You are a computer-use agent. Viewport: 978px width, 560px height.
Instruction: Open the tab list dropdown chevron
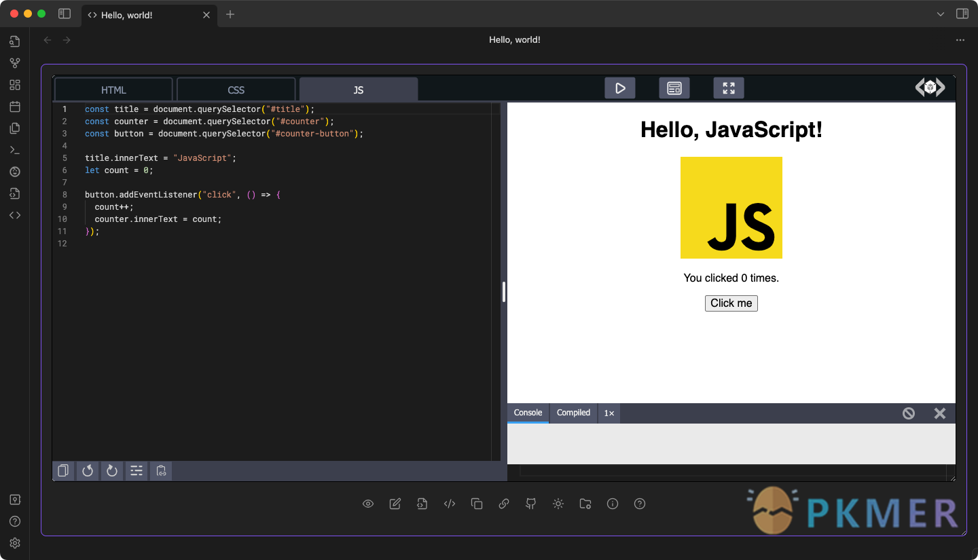[x=941, y=14]
